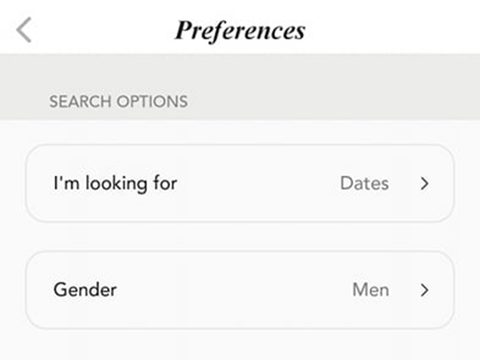Image resolution: width=480 pixels, height=360 pixels.
Task: Open the "I'm looking for" setting row
Action: (x=240, y=183)
